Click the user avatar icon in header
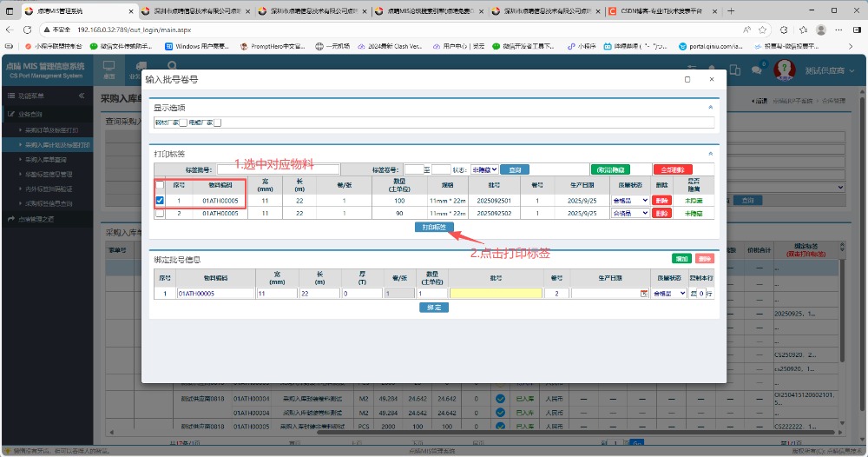This screenshot has width=868, height=457. [785, 70]
